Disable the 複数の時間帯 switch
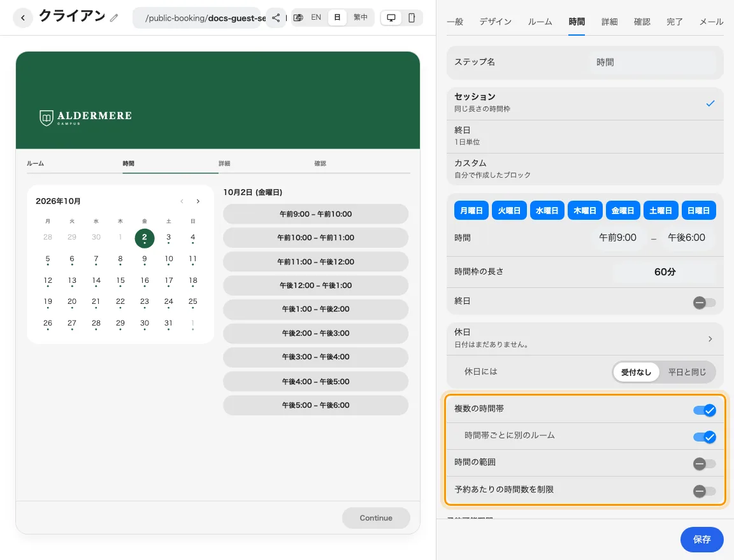 tap(705, 410)
